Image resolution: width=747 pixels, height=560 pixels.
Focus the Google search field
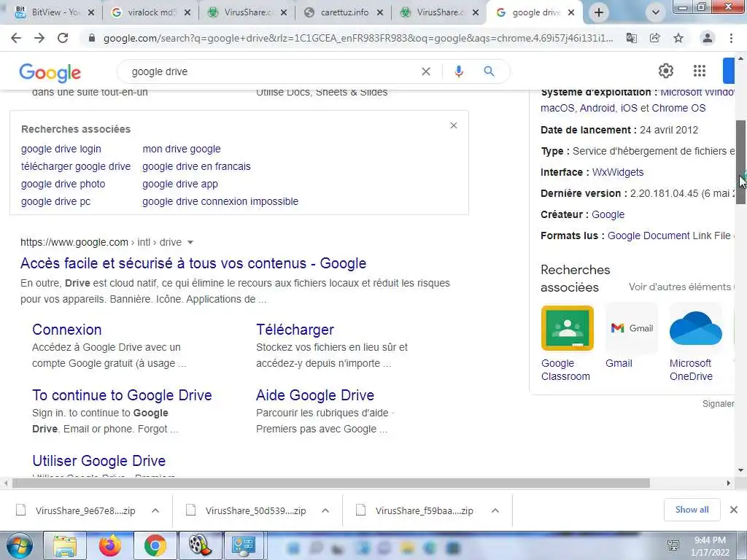(x=271, y=71)
